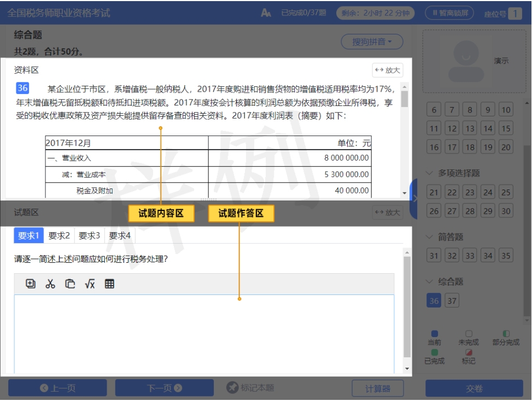Image resolution: width=532 pixels, height=401 pixels.
Task: Switch to the 要求4 tab
Action: coord(120,236)
